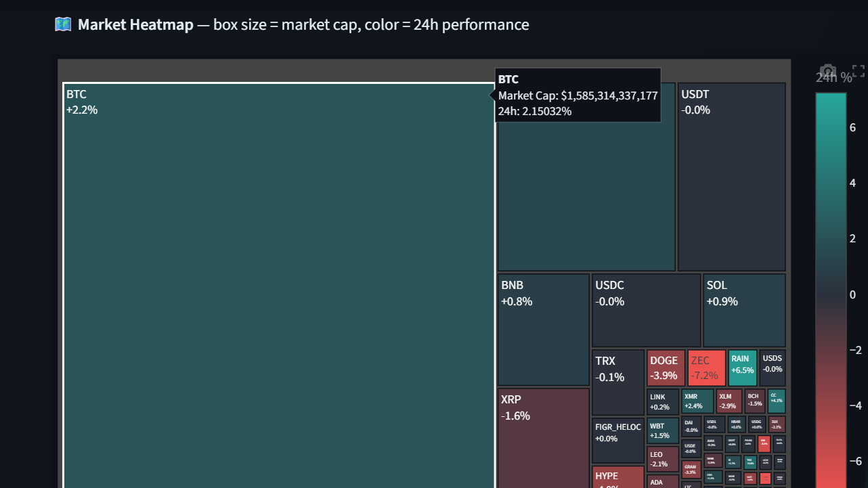The width and height of the screenshot is (868, 488).
Task: Click the FIGR_HELOC tile
Action: [618, 441]
